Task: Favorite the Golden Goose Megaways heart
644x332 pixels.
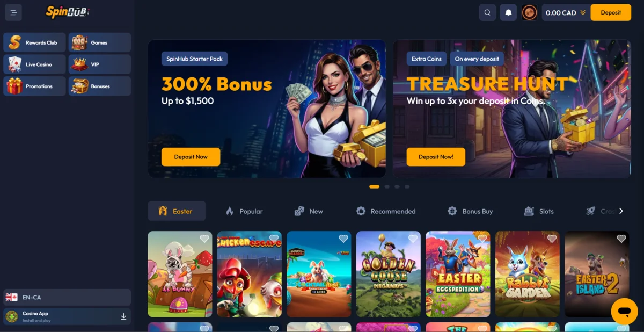Action: (x=413, y=239)
